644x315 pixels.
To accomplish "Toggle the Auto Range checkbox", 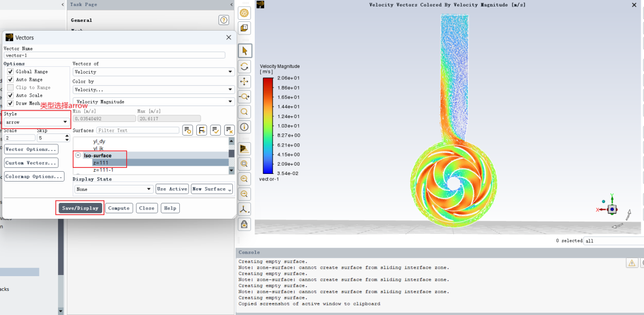I will tap(11, 79).
